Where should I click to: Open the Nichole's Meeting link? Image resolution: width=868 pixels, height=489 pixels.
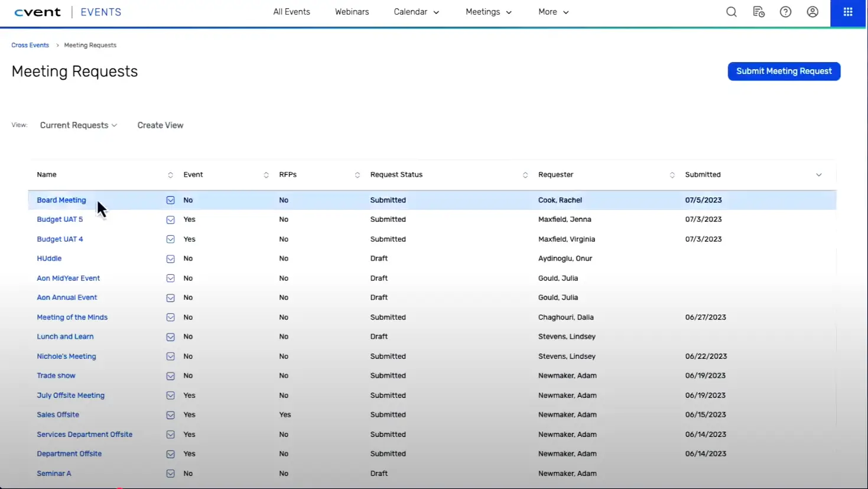(66, 356)
